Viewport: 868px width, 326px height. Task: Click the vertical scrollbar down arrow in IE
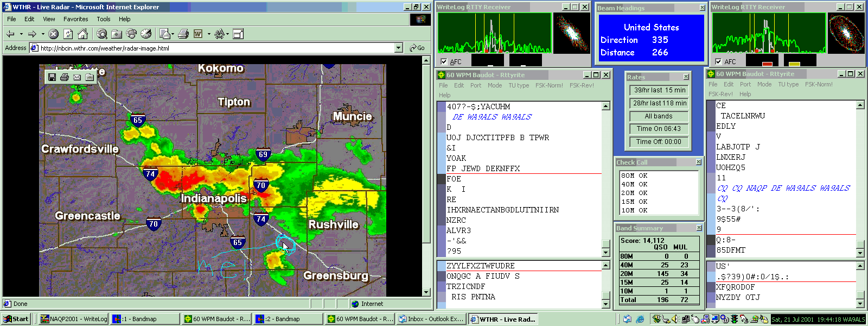pyautogui.click(x=426, y=292)
